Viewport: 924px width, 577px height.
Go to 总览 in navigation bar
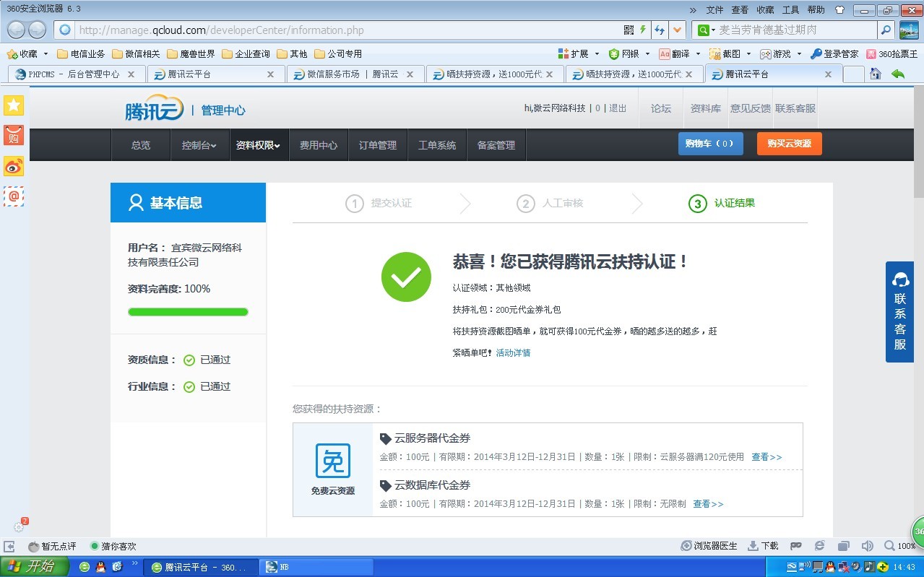tap(141, 145)
